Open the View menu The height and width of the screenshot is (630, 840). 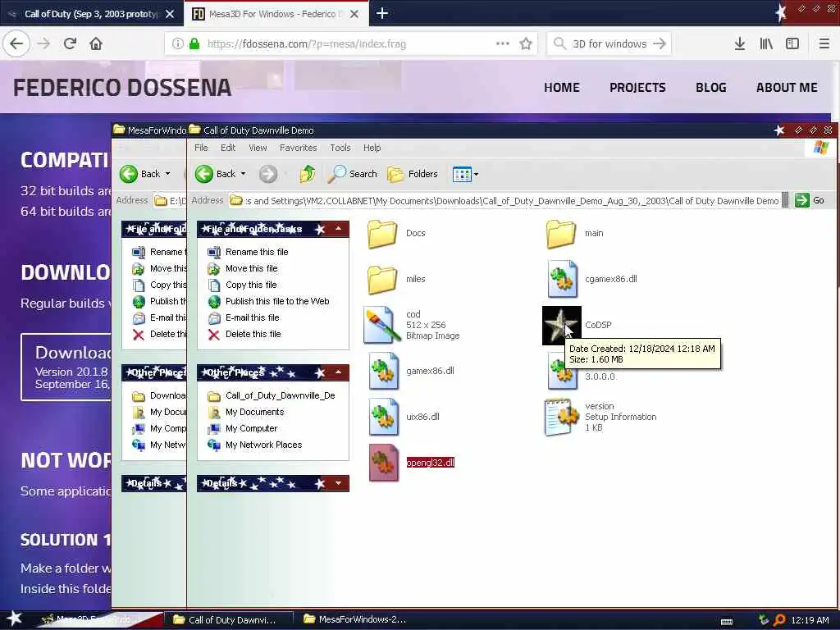coord(258,148)
